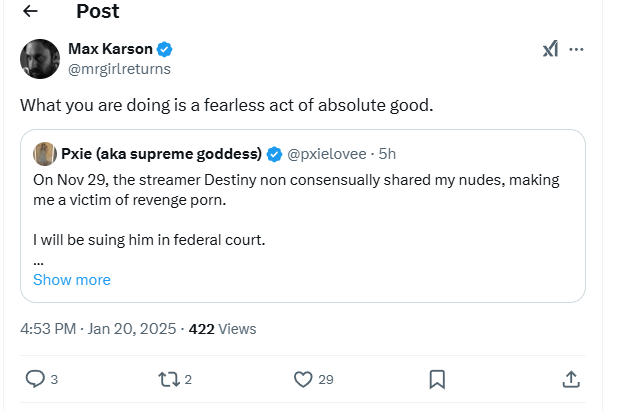Share the post via upload icon

571,380
